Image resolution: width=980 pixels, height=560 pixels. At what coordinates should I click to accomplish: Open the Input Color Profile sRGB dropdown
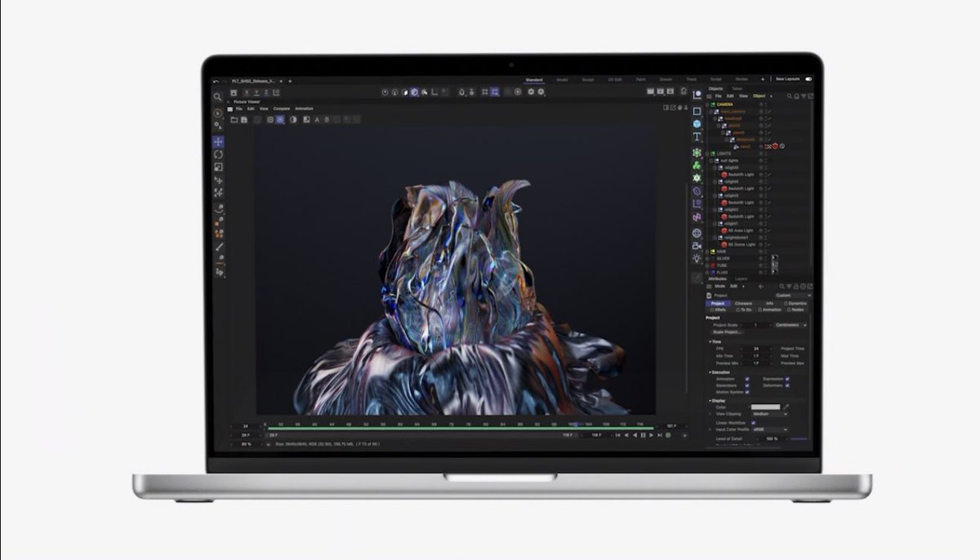click(x=770, y=429)
